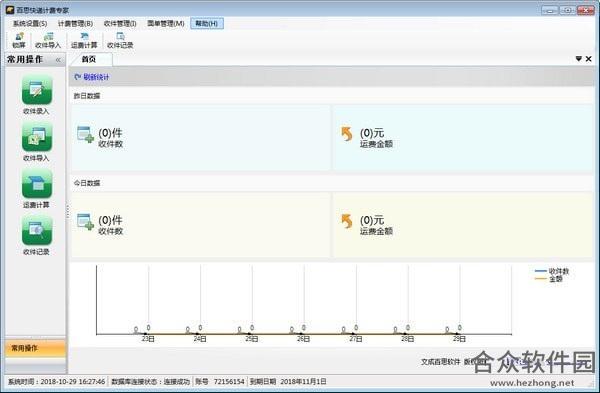This screenshot has height=393, width=600.
Task: Minimize the application window
Action: point(549,10)
